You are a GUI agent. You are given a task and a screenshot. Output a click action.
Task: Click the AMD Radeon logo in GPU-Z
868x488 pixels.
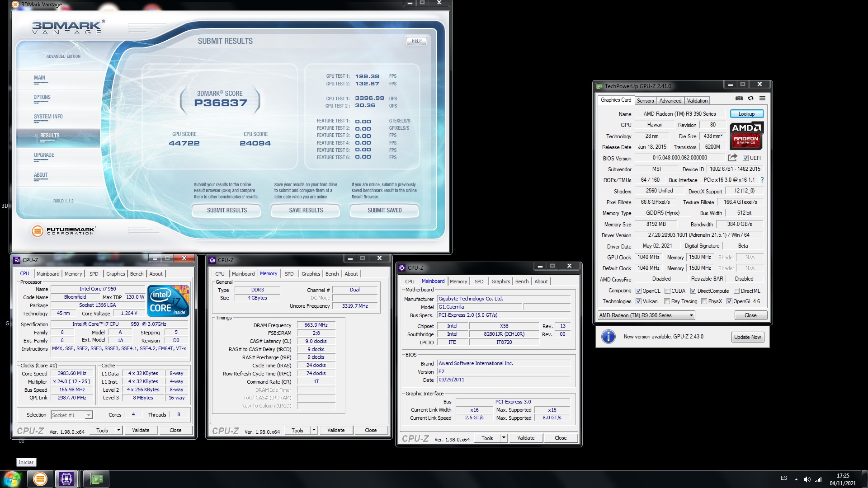pyautogui.click(x=746, y=136)
